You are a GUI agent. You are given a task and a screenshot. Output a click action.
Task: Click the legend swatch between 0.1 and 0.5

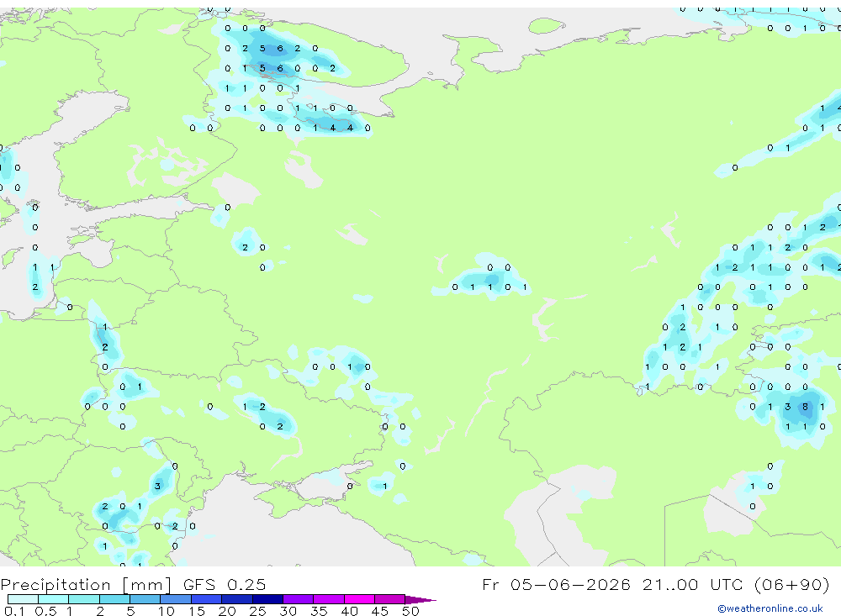coord(23,599)
